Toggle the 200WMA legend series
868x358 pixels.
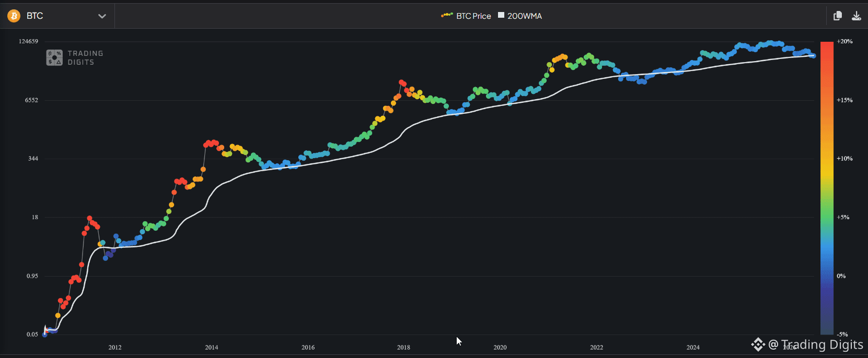[520, 16]
